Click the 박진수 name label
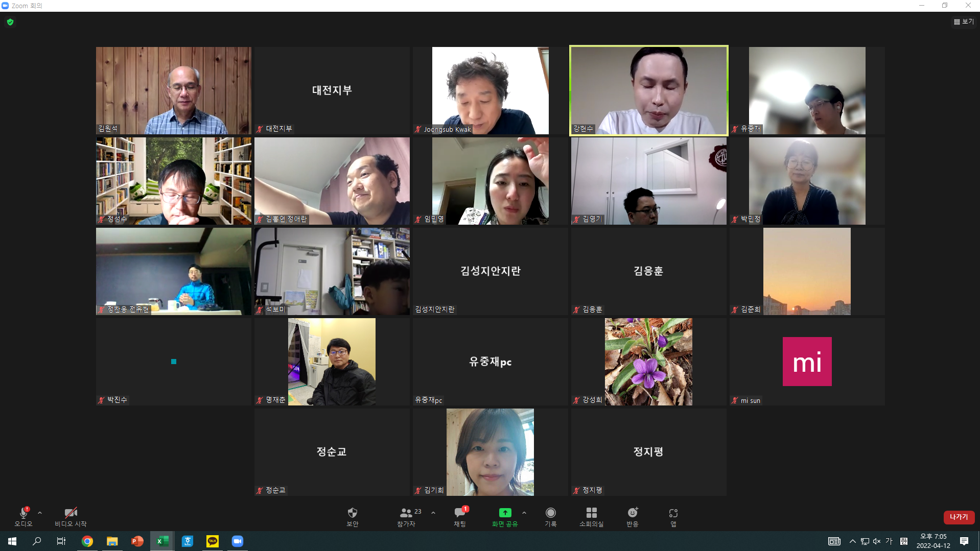Screen dimensions: 980x551 [117, 400]
